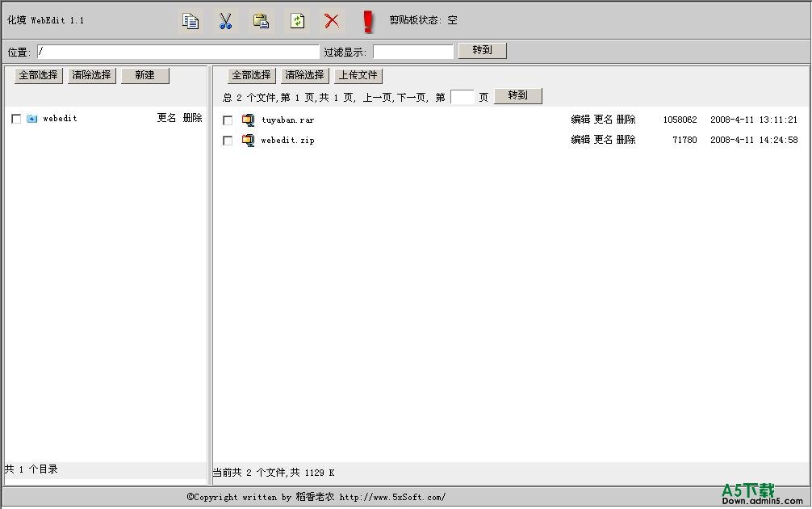Select the webedit.zip checkbox
Image resolution: width=812 pixels, height=509 pixels.
pos(228,141)
